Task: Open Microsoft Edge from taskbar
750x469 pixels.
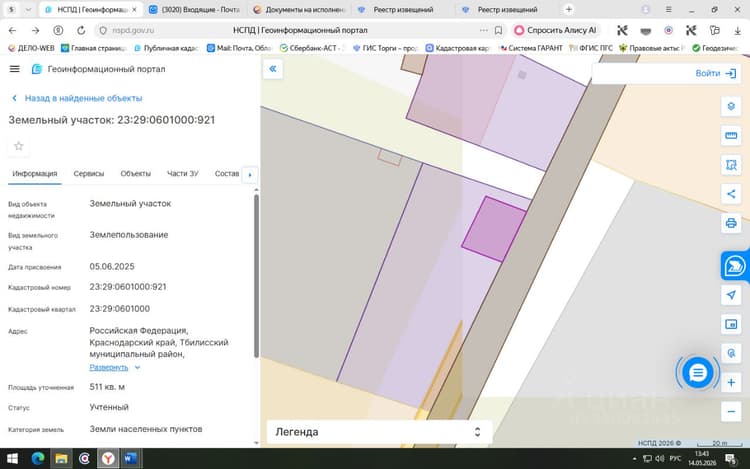Action: click(x=37, y=459)
